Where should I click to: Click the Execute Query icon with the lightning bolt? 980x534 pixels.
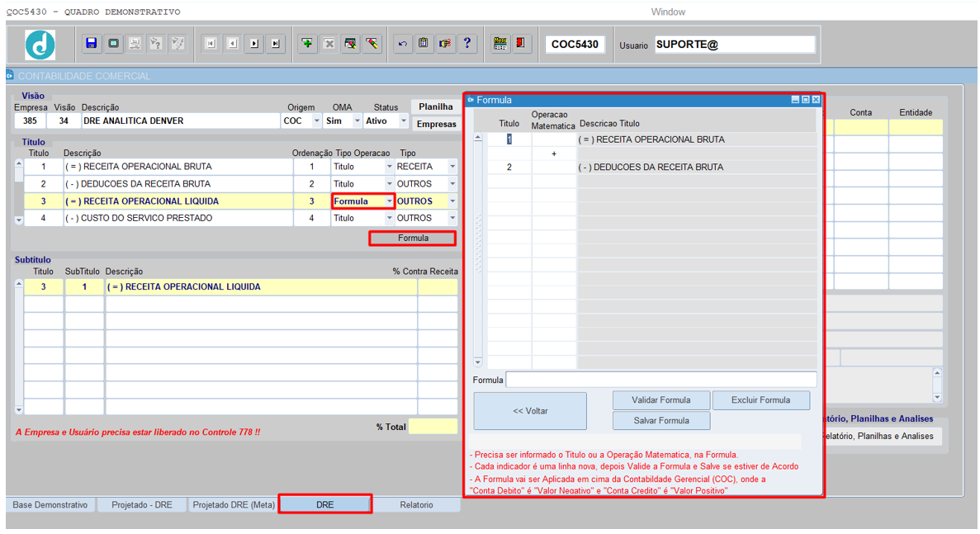pos(178,43)
